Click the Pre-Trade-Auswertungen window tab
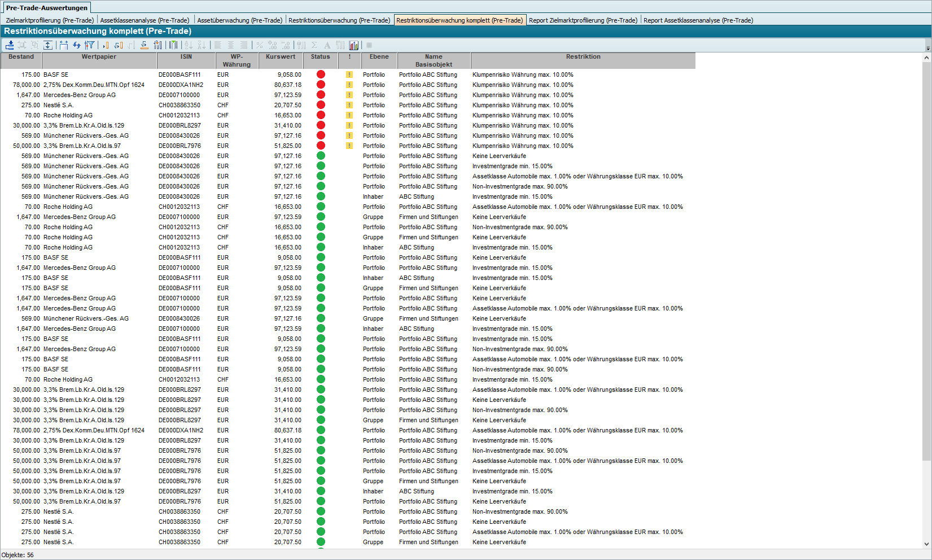The image size is (932, 560). click(x=46, y=8)
